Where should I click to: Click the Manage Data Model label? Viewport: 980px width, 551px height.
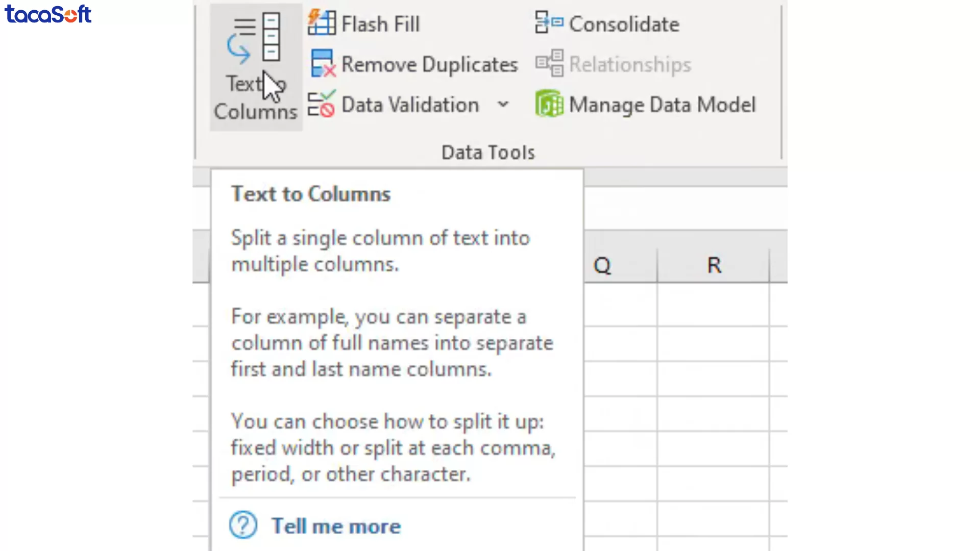pos(662,105)
